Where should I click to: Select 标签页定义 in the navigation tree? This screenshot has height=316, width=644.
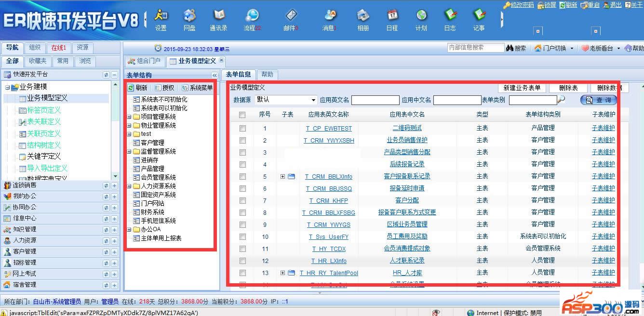pyautogui.click(x=44, y=110)
